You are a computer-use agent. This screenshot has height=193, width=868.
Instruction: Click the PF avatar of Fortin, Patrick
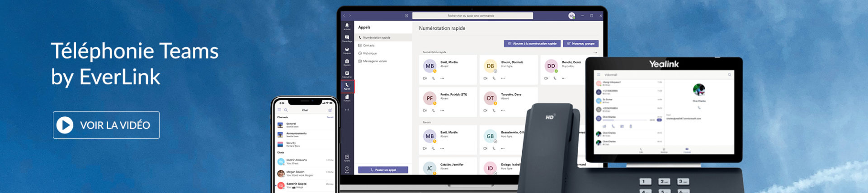tap(429, 98)
